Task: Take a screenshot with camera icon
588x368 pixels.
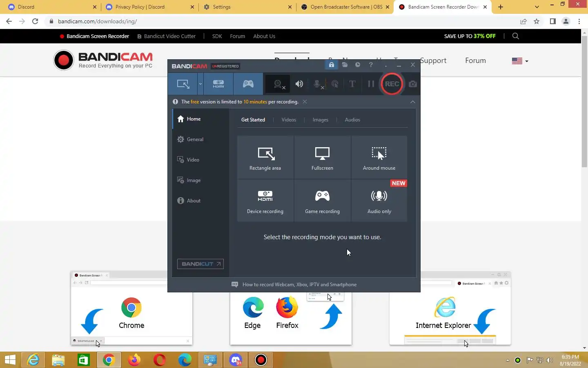Action: coord(413,84)
